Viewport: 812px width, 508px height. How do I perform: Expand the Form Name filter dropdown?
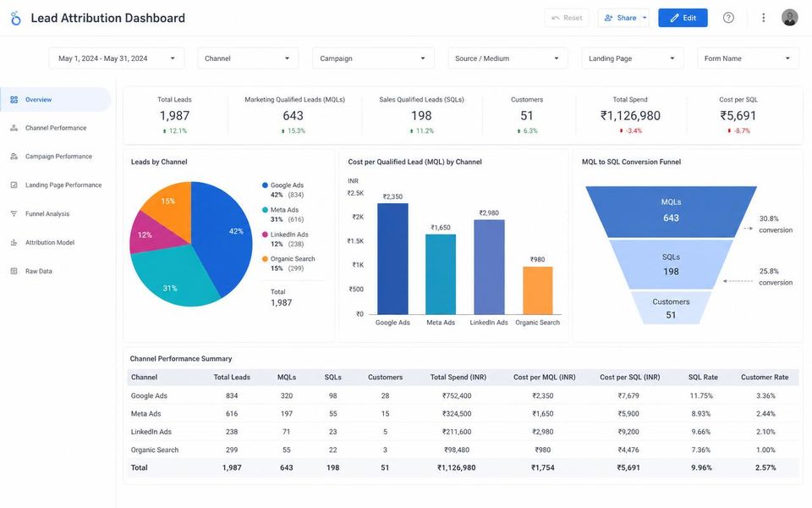tap(748, 58)
